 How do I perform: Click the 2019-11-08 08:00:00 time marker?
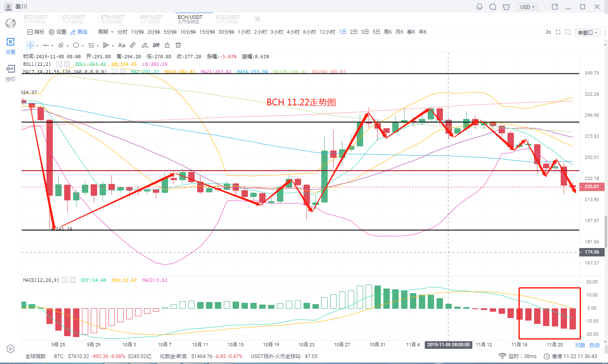[x=448, y=345]
